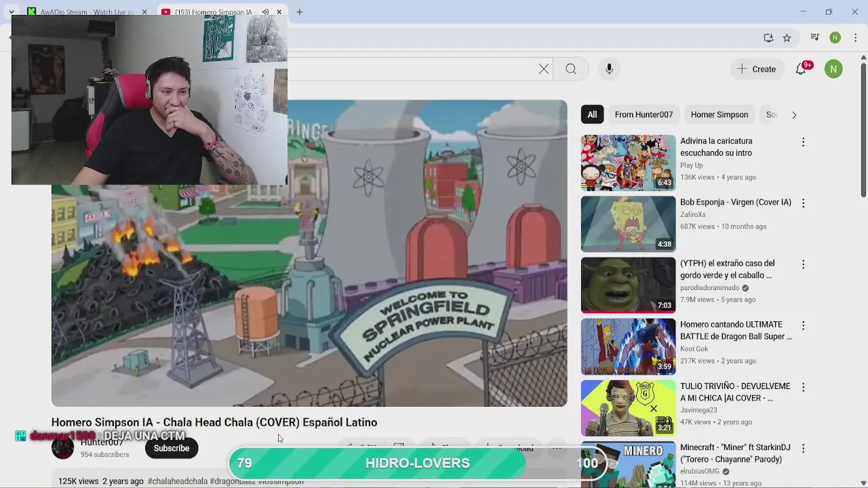Switch to the AwADio Stream tab
Viewport: 868px width, 488px height.
pos(87,12)
